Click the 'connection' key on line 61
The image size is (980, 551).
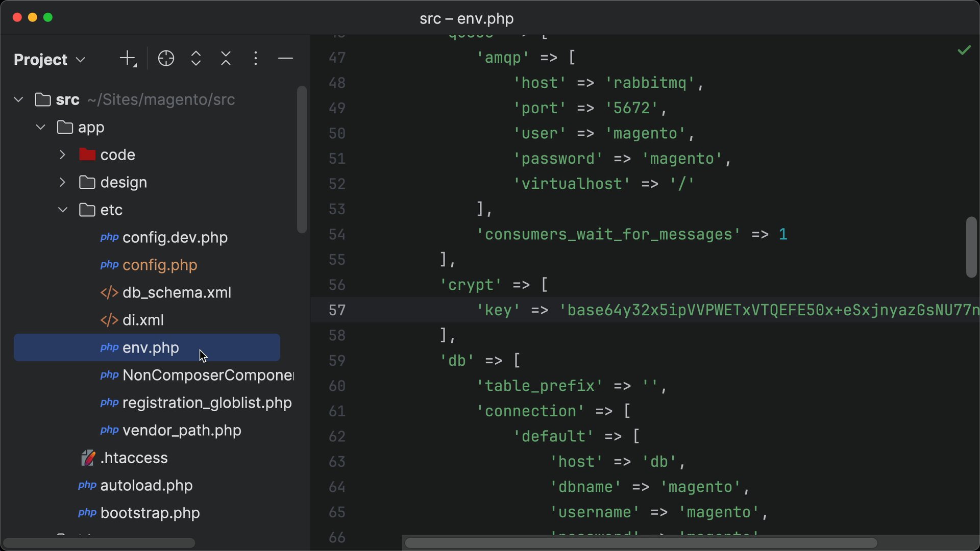pyautogui.click(x=530, y=411)
